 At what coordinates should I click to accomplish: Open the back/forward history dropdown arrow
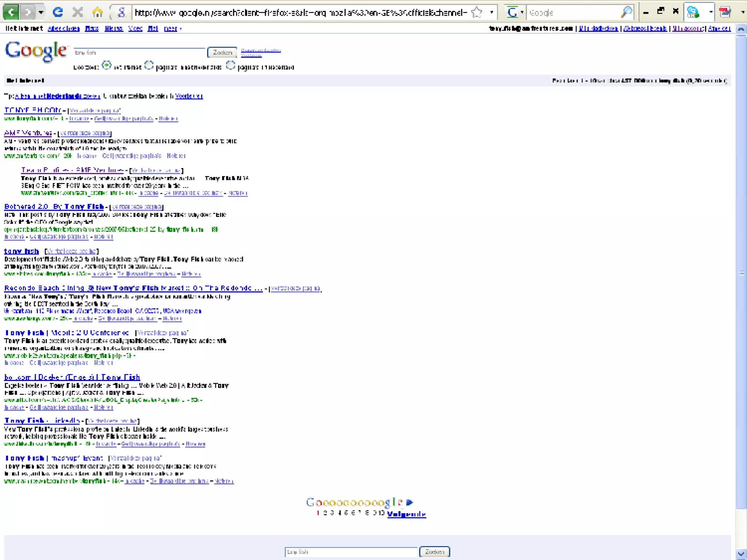[41, 13]
